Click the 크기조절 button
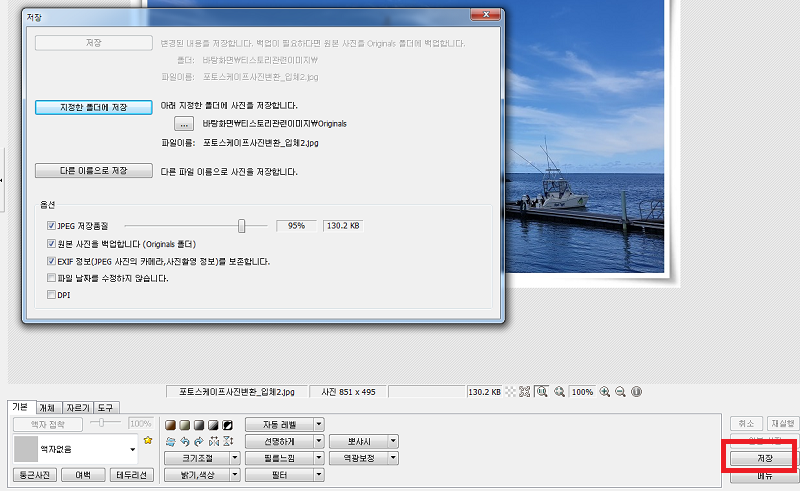800x491 pixels. pyautogui.click(x=197, y=458)
